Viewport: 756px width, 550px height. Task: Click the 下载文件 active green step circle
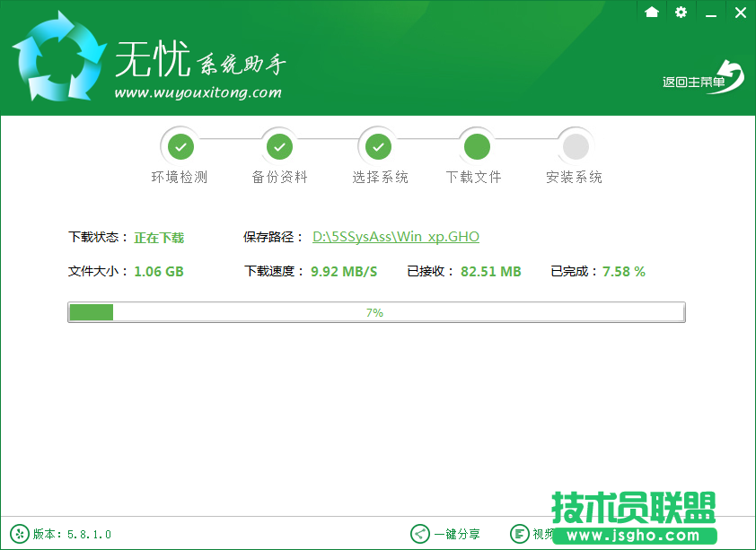coord(477,144)
